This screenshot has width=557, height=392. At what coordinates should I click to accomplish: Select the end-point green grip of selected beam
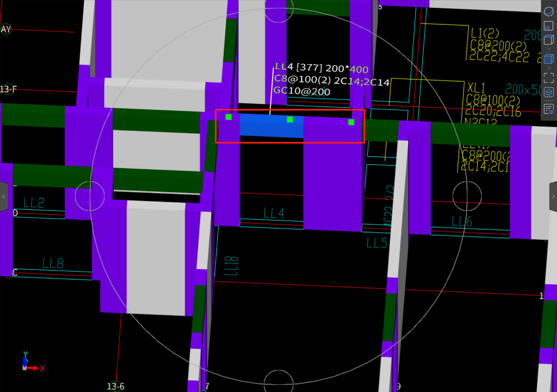click(351, 122)
